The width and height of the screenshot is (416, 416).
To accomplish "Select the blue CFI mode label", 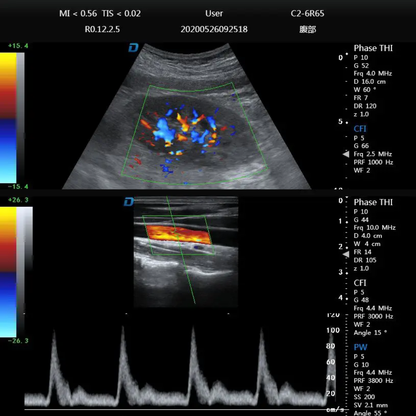I will click(x=360, y=129).
